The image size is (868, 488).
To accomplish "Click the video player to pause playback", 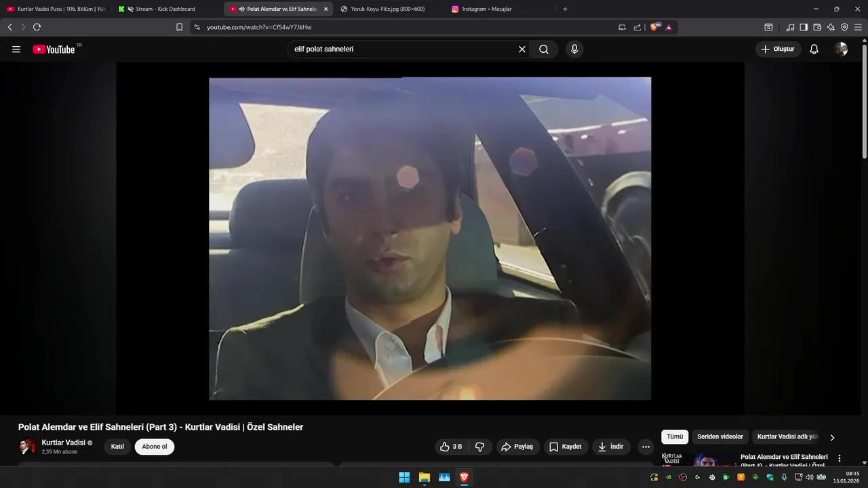I will [430, 239].
